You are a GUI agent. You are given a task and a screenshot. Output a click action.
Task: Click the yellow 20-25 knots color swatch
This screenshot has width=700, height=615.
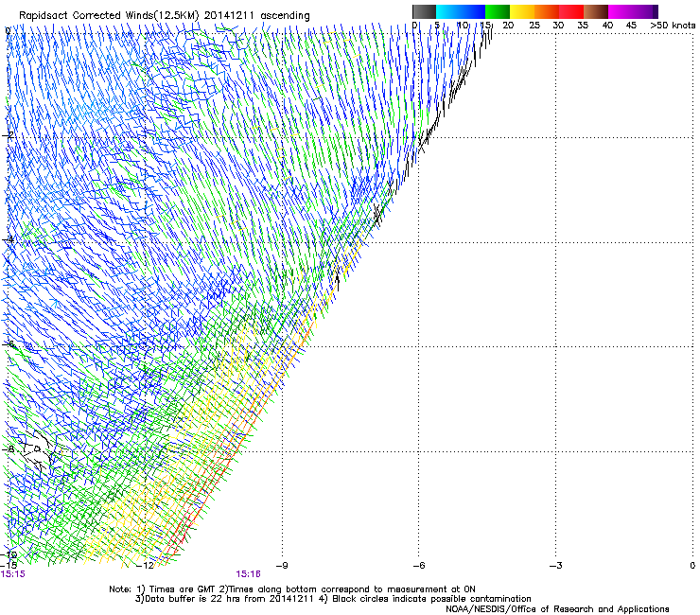522,11
